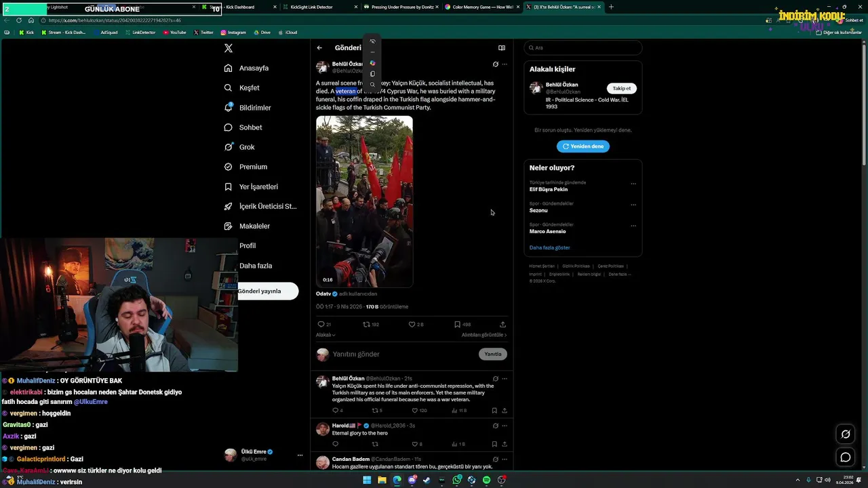Open Sohbet messages
The width and height of the screenshot is (868, 488).
[243, 127]
